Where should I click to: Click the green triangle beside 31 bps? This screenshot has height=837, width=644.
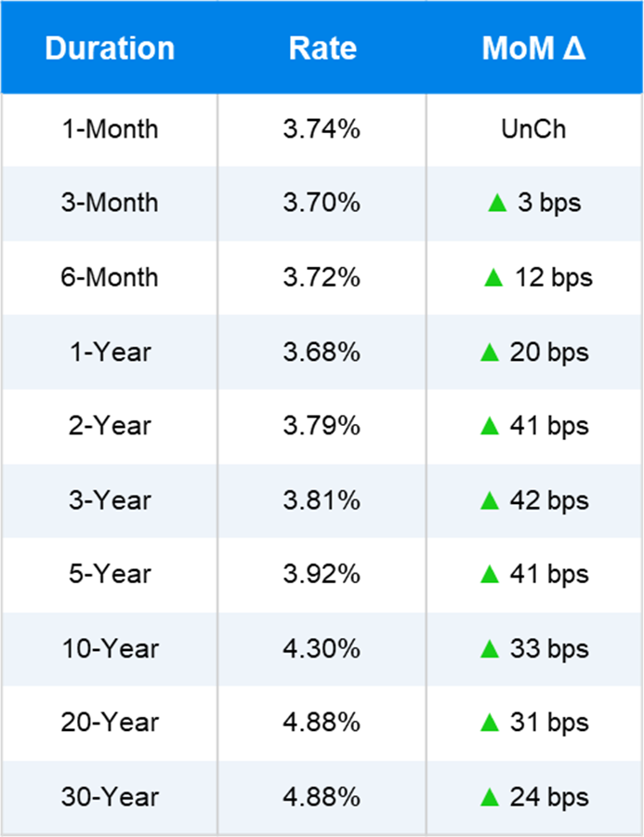pyautogui.click(x=490, y=723)
